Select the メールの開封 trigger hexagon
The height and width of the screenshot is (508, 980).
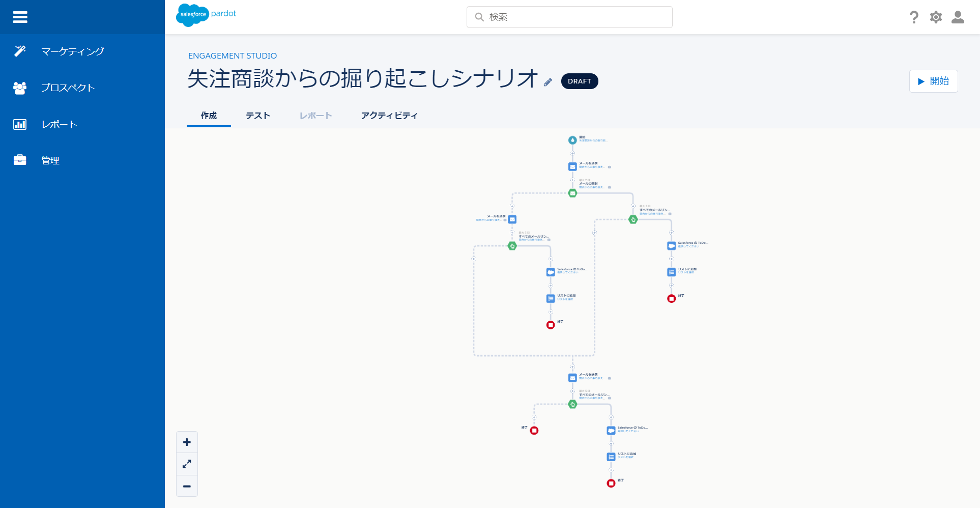(x=572, y=193)
